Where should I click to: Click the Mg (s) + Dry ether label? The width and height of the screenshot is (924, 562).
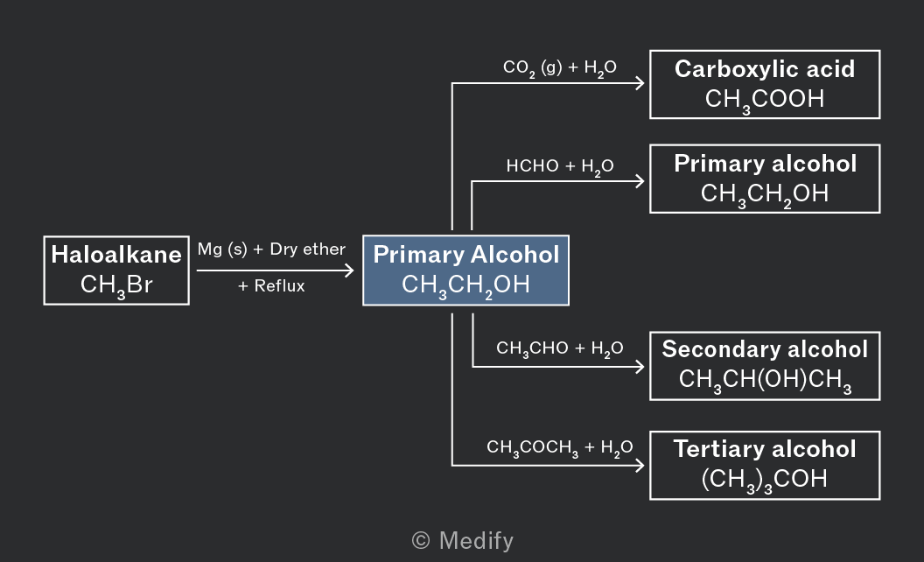[x=271, y=249]
